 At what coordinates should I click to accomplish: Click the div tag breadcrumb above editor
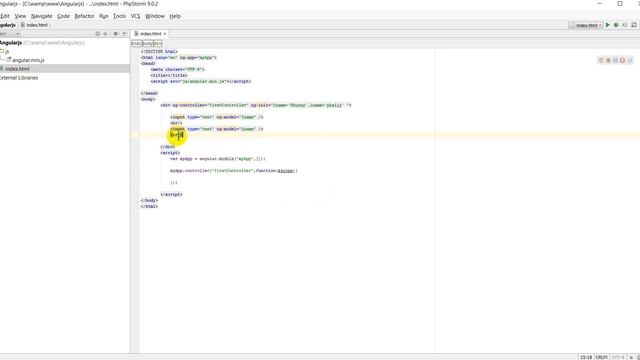coord(158,43)
